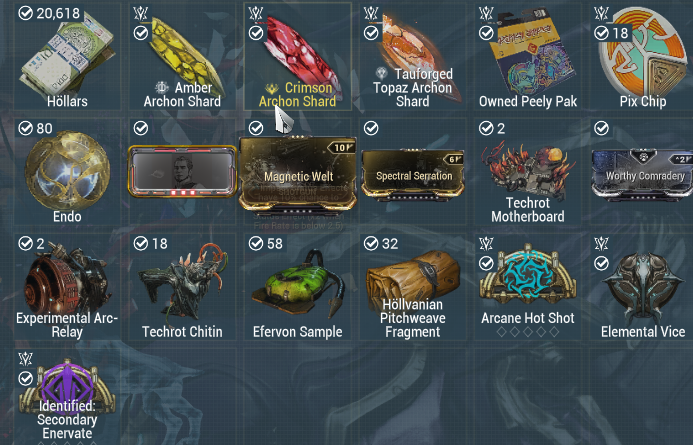
Task: Toggle the checkmark on Elemental Vice tile
Action: click(x=601, y=263)
